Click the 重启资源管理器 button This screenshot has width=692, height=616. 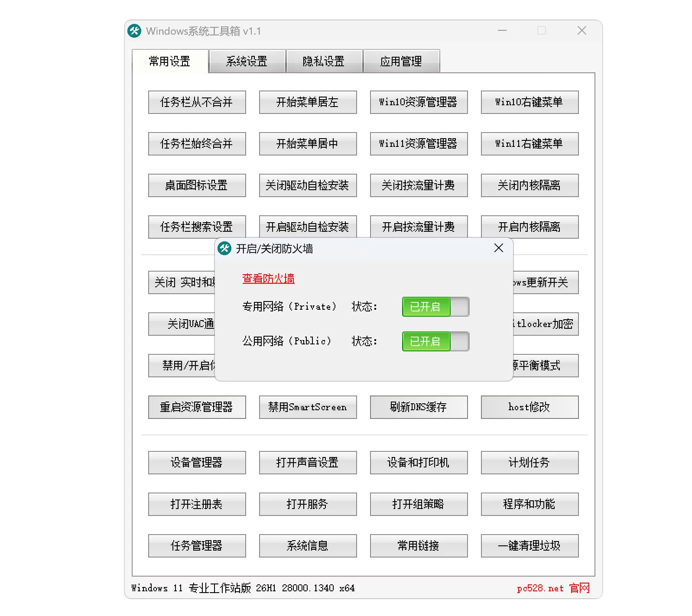(197, 407)
